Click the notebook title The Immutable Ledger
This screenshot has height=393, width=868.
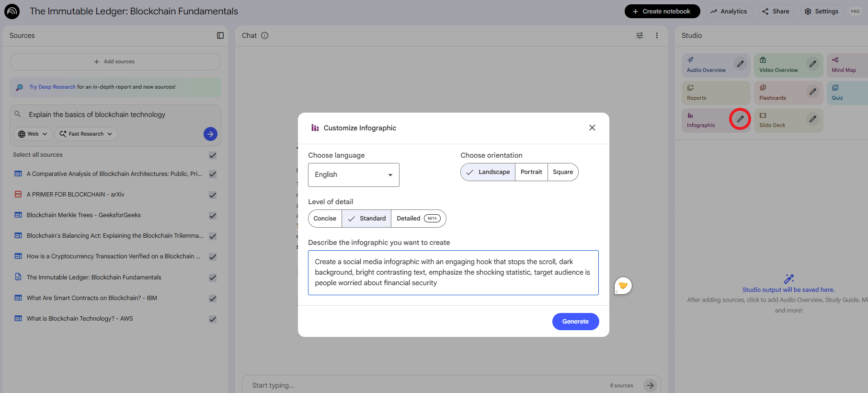pyautogui.click(x=134, y=11)
